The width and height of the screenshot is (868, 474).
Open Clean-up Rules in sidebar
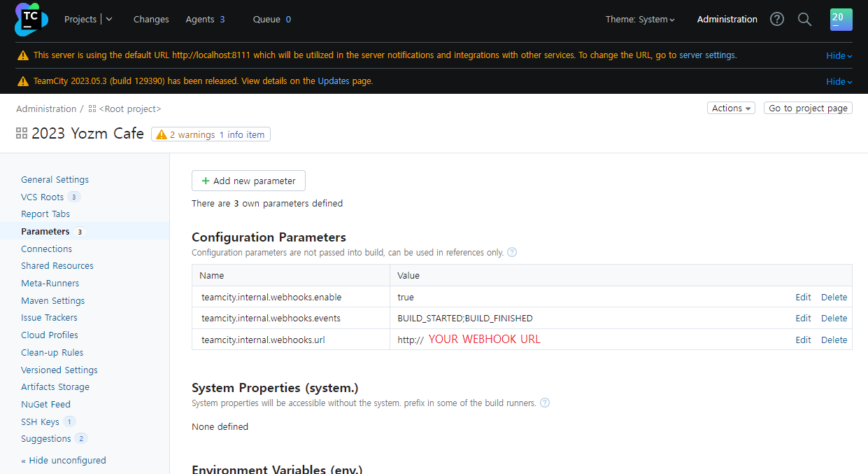[52, 353]
